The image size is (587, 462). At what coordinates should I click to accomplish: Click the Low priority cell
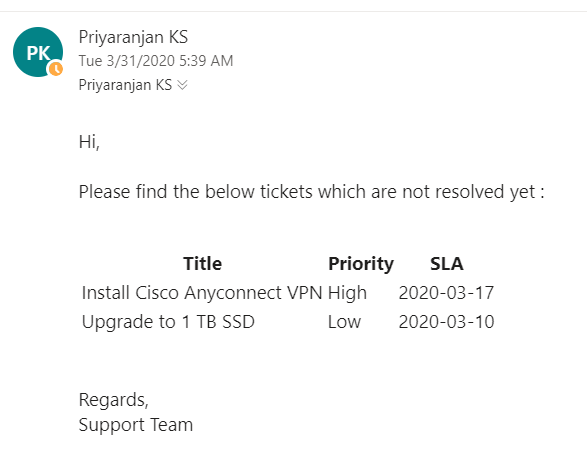point(344,322)
